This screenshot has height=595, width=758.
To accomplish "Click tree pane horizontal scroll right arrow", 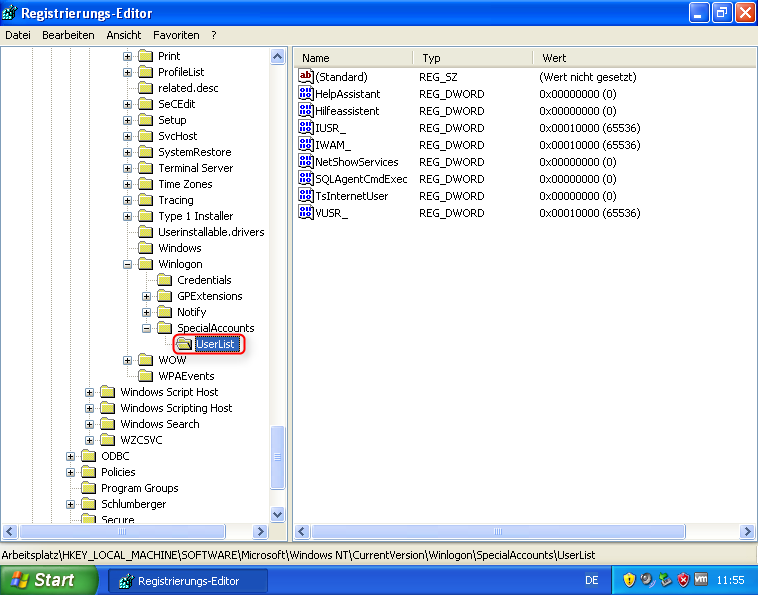I will coord(261,532).
